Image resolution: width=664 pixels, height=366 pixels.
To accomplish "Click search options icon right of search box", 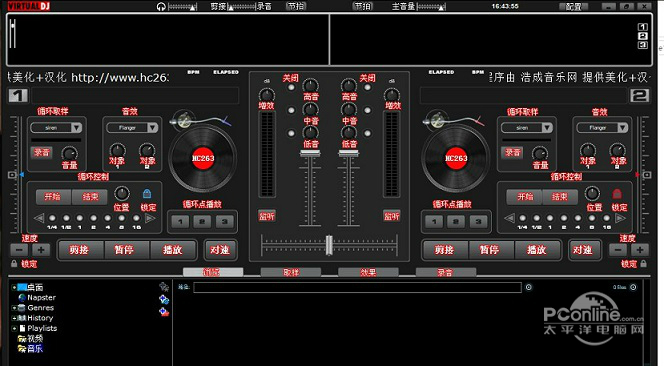I will point(528,287).
